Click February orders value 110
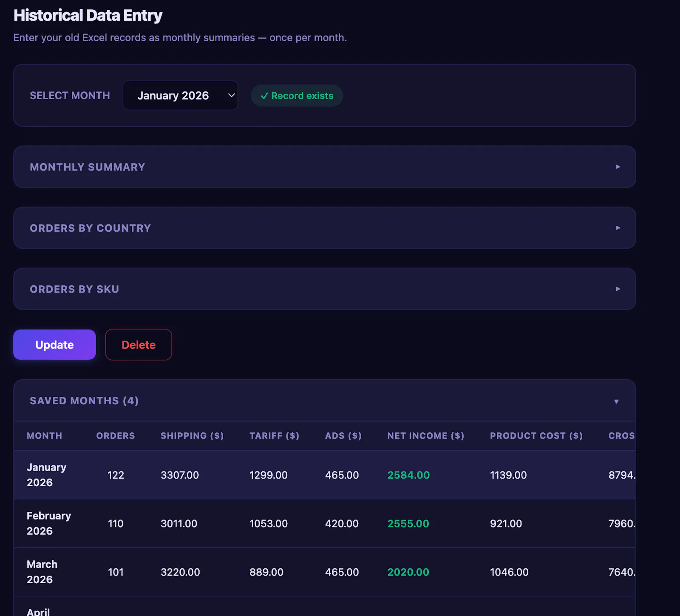The height and width of the screenshot is (616, 680). 116,523
